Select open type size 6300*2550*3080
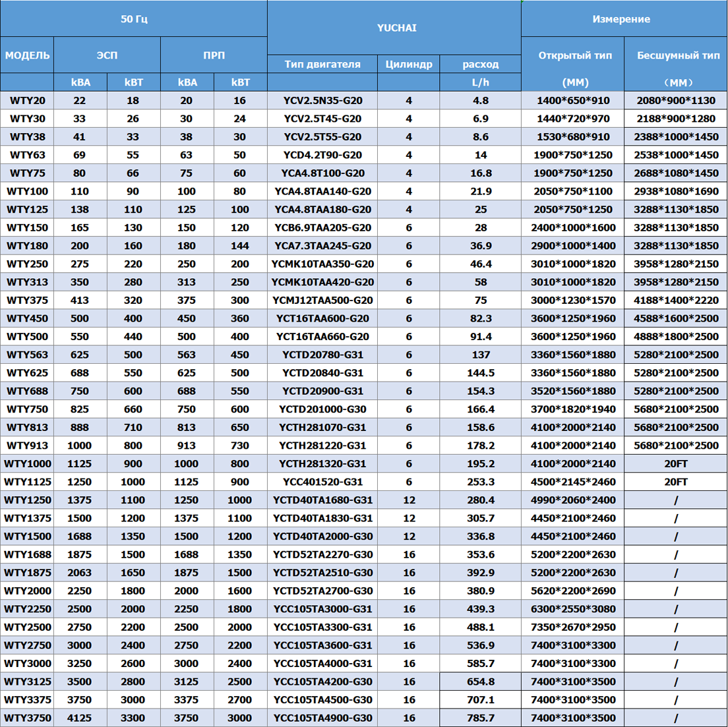728x727 pixels. point(573,609)
